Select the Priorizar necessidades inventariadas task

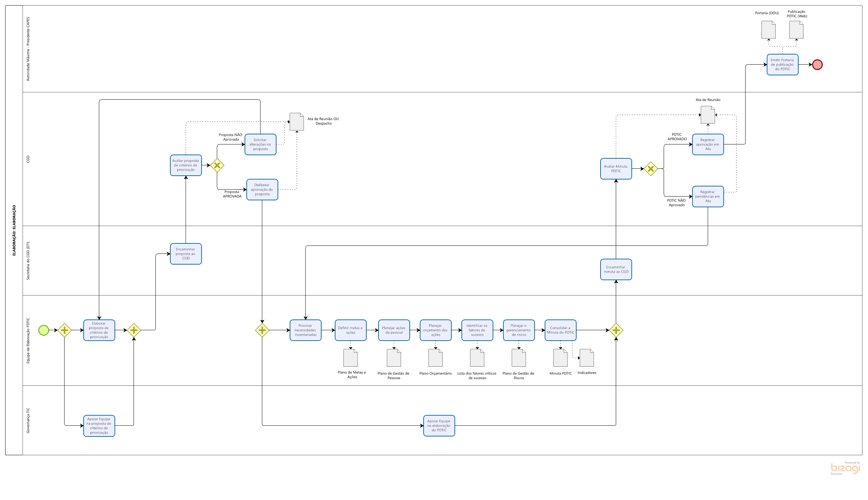tap(305, 330)
